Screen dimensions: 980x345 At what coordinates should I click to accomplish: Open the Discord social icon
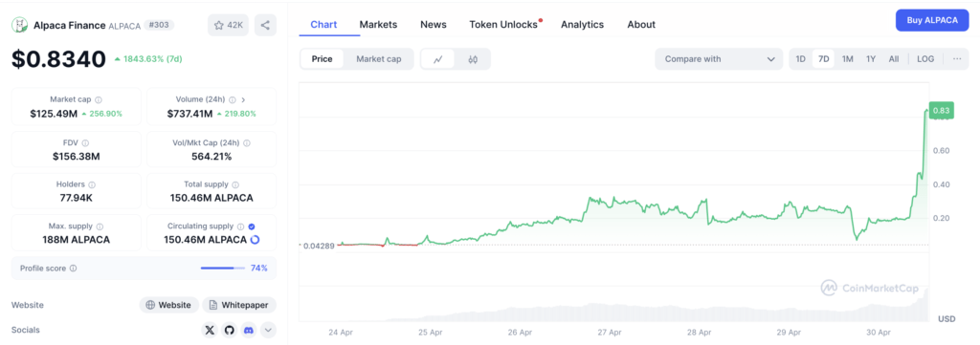pos(249,330)
